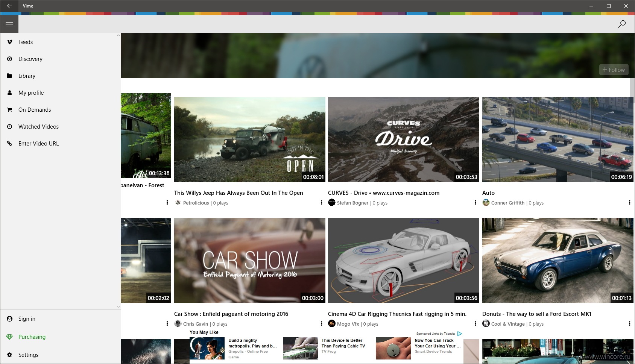Click the Follow button on banner
This screenshot has width=635, height=364.
[x=614, y=70]
